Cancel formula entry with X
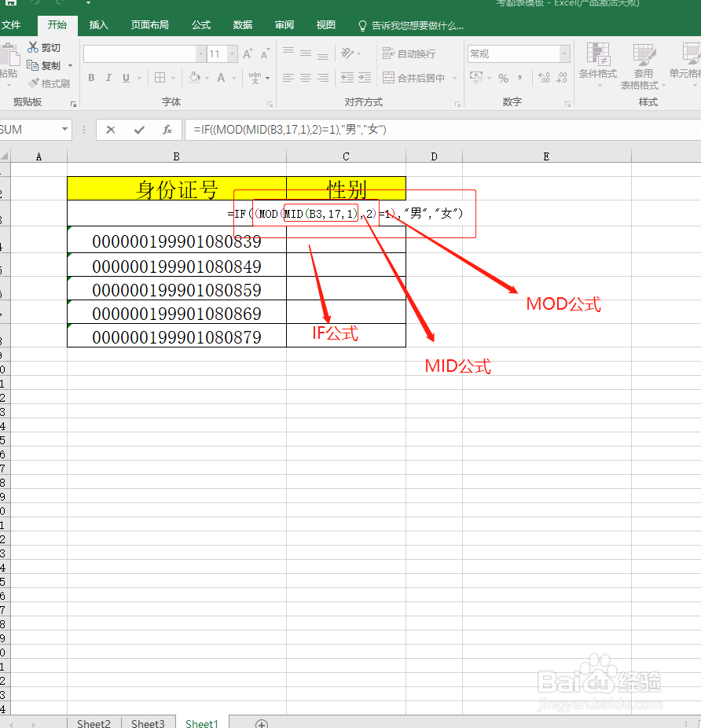This screenshot has height=728, width=701. tap(111, 130)
